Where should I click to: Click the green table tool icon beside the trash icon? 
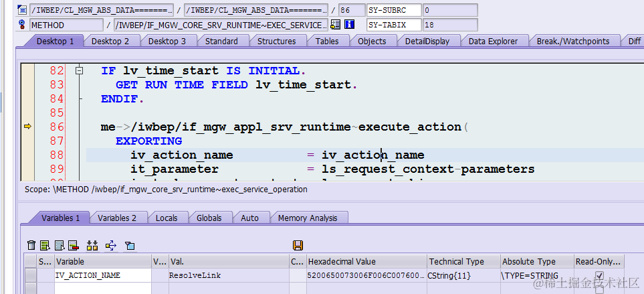[45, 246]
